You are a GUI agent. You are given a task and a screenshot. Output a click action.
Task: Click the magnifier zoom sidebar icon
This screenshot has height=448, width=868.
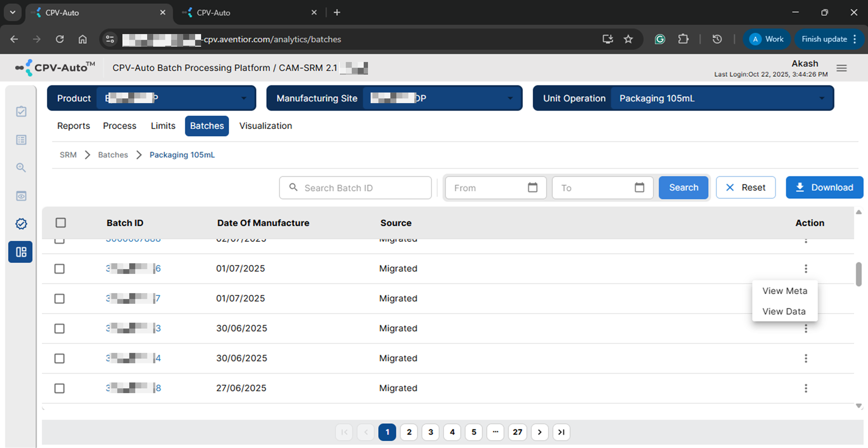pos(21,168)
